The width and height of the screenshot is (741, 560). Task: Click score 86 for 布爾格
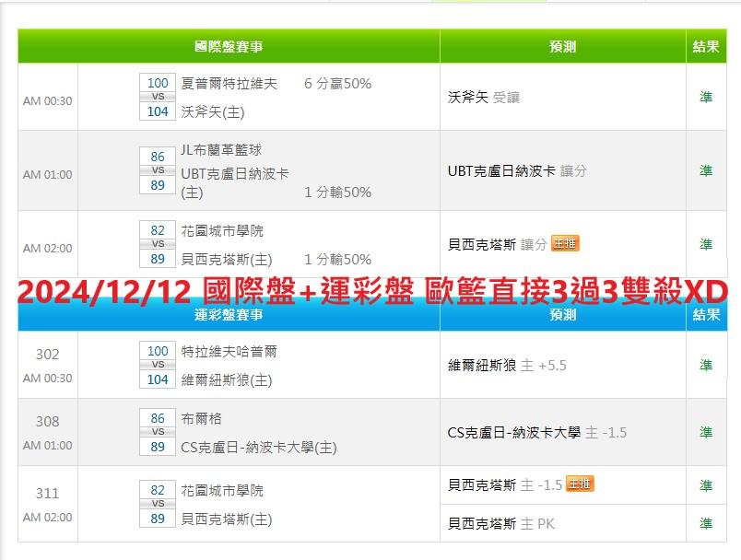(x=158, y=418)
